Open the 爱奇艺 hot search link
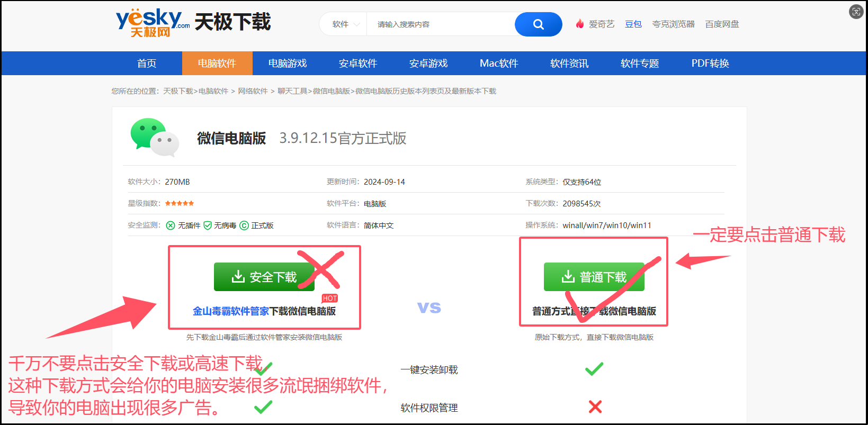The image size is (868, 425). [602, 24]
